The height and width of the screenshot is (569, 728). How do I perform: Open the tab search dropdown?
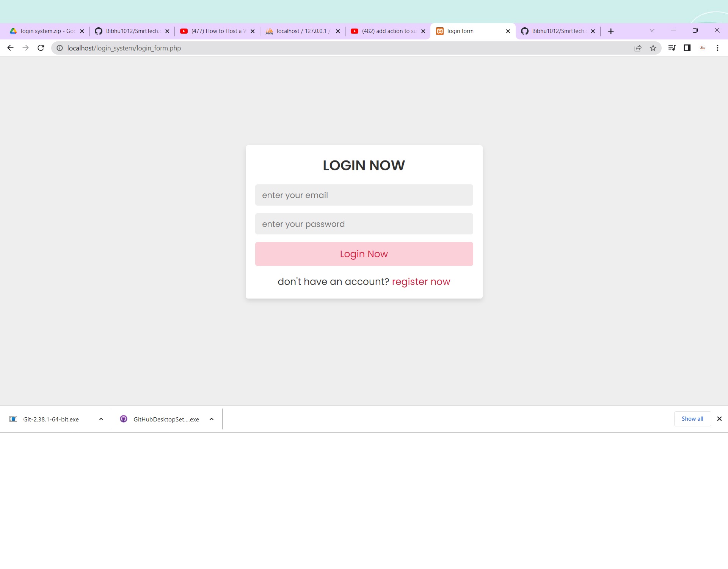pyautogui.click(x=651, y=30)
